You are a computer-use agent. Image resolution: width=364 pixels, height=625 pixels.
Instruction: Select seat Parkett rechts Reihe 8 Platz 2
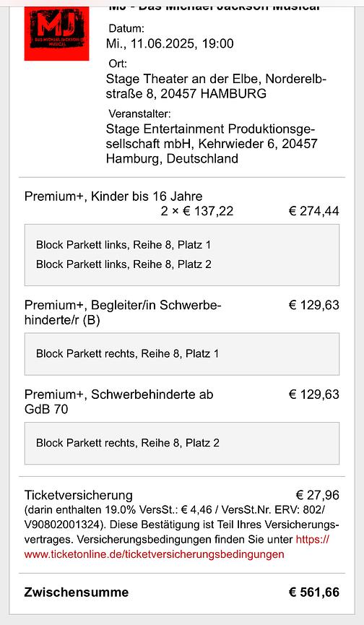click(x=127, y=443)
